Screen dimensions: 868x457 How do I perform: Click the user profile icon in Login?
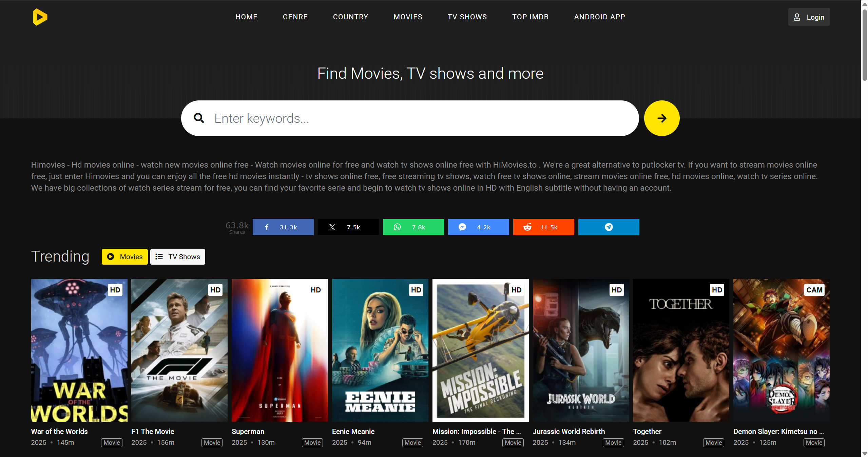click(x=797, y=17)
